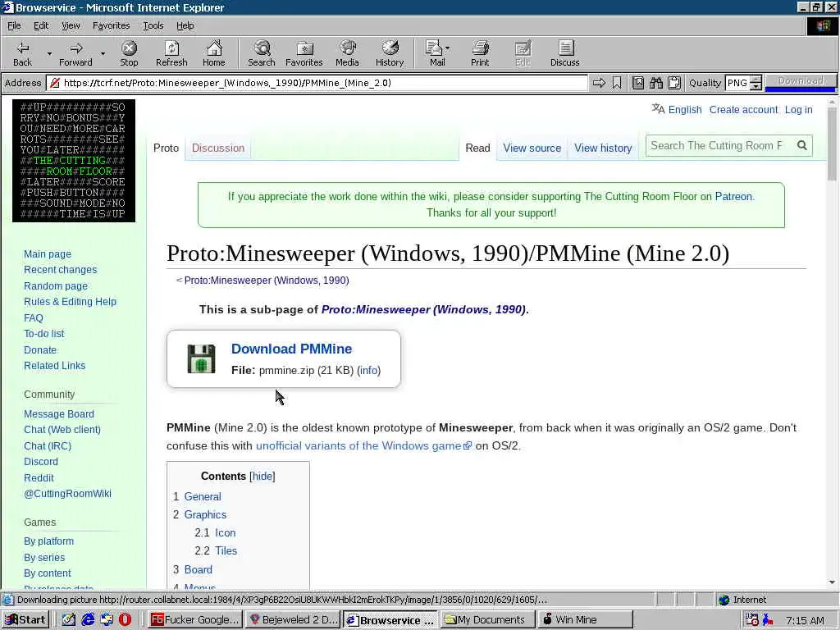The height and width of the screenshot is (630, 840).
Task: Click the Search The Cutting Room Floor field
Action: click(718, 145)
